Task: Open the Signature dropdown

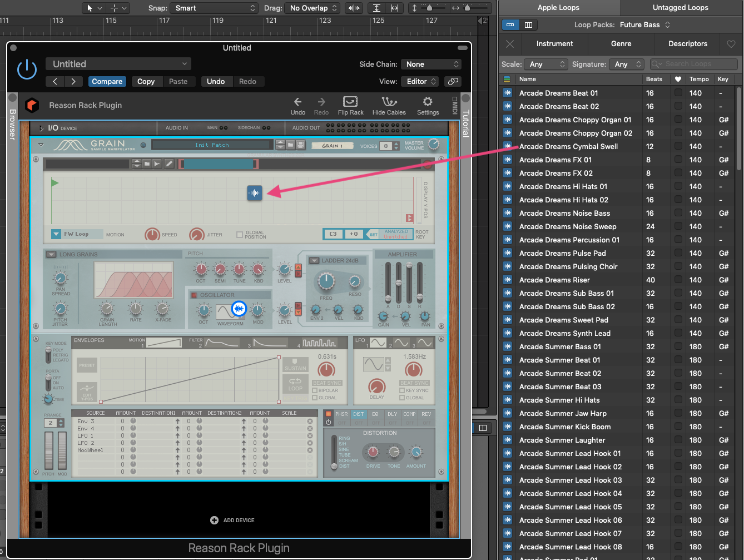Action: [x=627, y=64]
